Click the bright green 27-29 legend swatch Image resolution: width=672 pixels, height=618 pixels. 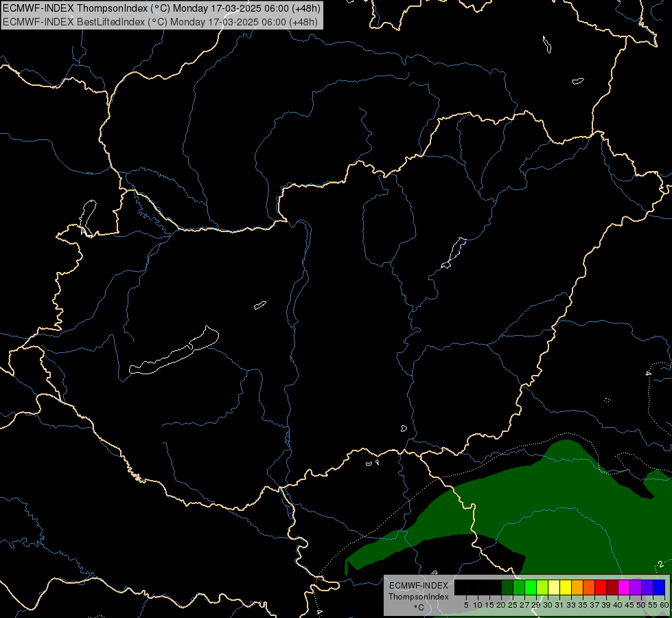tap(531, 587)
